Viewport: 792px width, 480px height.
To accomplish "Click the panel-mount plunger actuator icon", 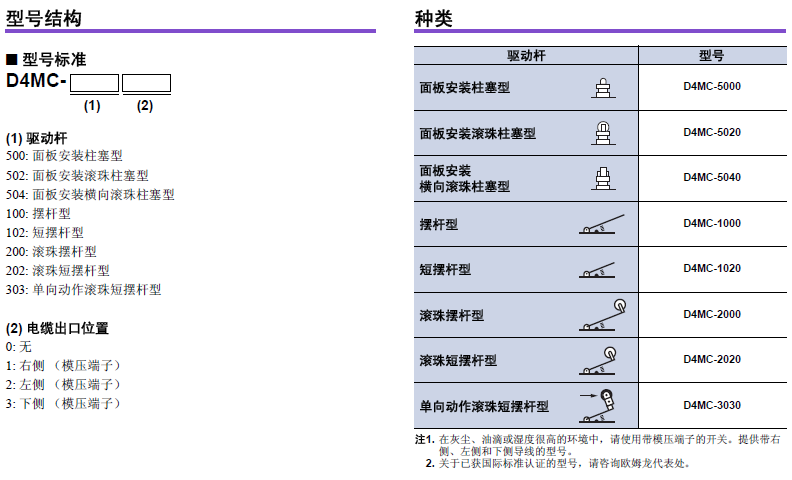I will [x=602, y=87].
